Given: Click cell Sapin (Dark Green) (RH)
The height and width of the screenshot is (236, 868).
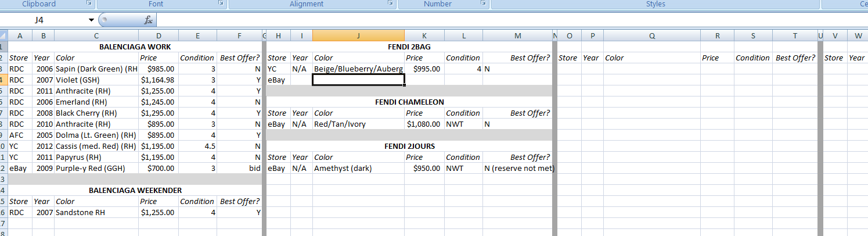Looking at the screenshot, I should 96,69.
